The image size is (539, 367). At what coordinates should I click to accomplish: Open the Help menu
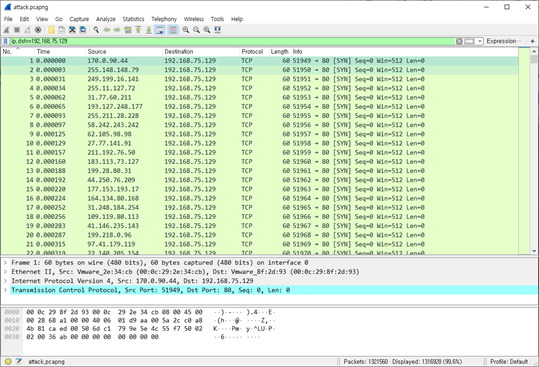click(x=237, y=19)
